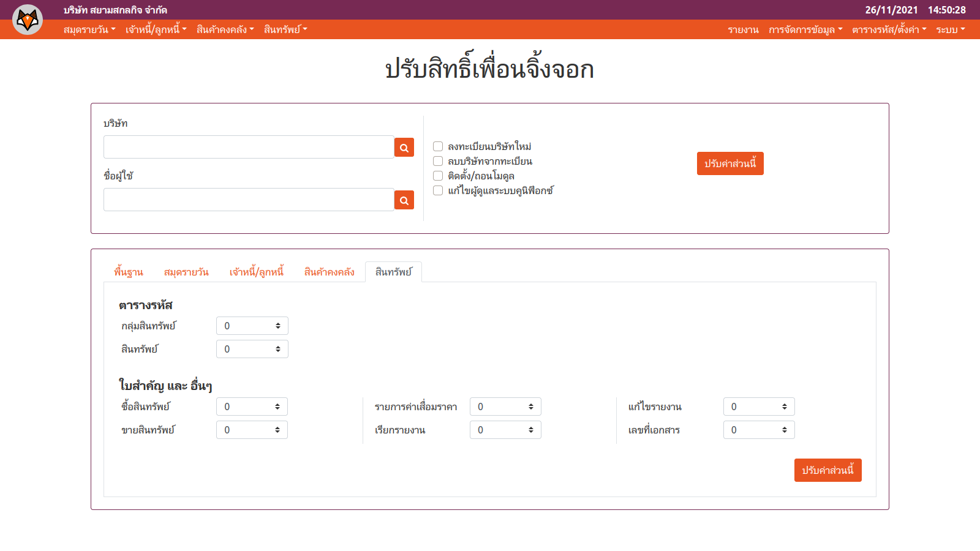
Task: Expand ขายสินทรัพย์ permission dropdown
Action: (252, 430)
